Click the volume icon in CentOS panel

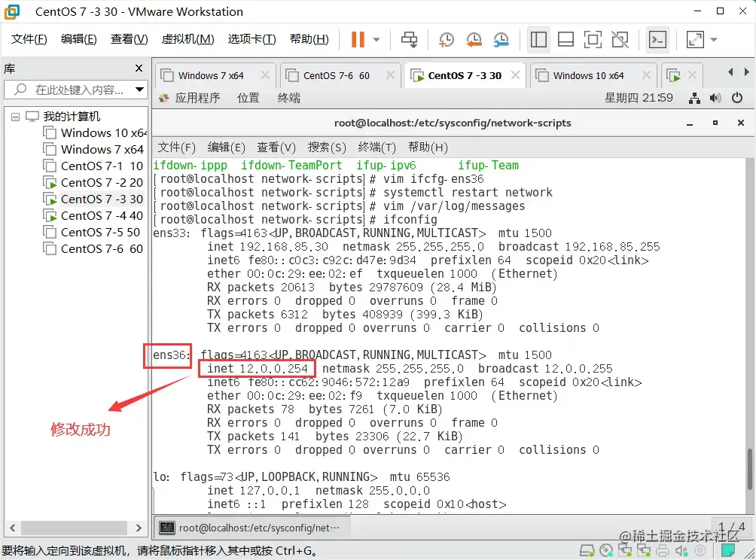click(715, 99)
